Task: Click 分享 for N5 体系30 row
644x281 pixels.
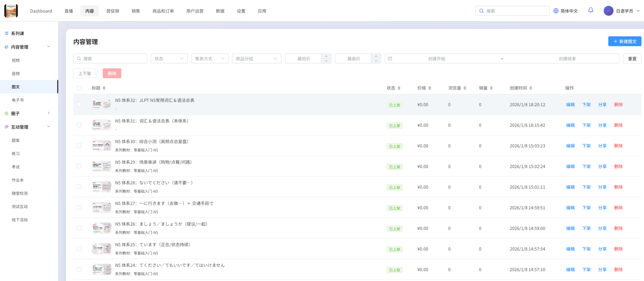Action: coord(602,146)
